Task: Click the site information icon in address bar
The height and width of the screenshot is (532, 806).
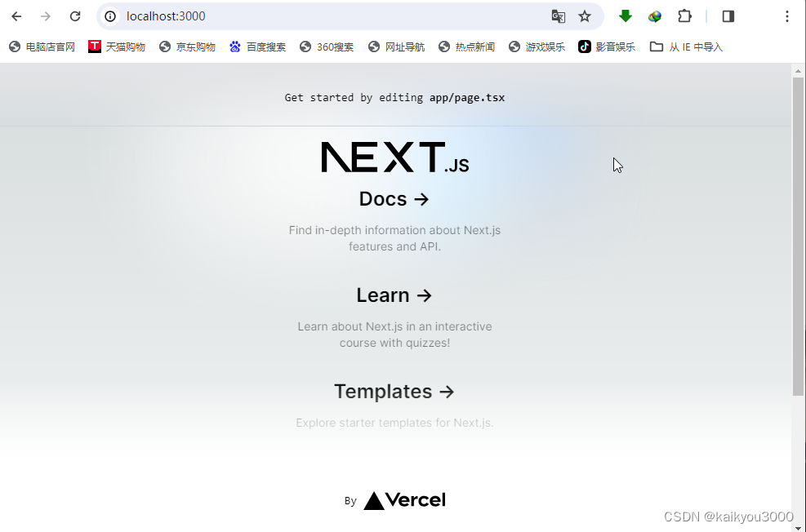Action: click(109, 16)
